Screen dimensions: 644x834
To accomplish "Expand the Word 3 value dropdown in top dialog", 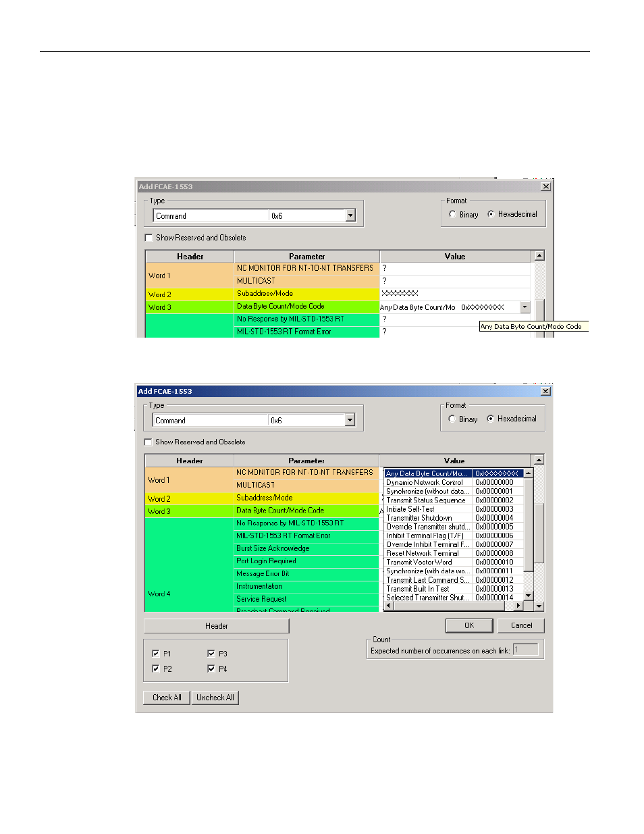I will (525, 307).
